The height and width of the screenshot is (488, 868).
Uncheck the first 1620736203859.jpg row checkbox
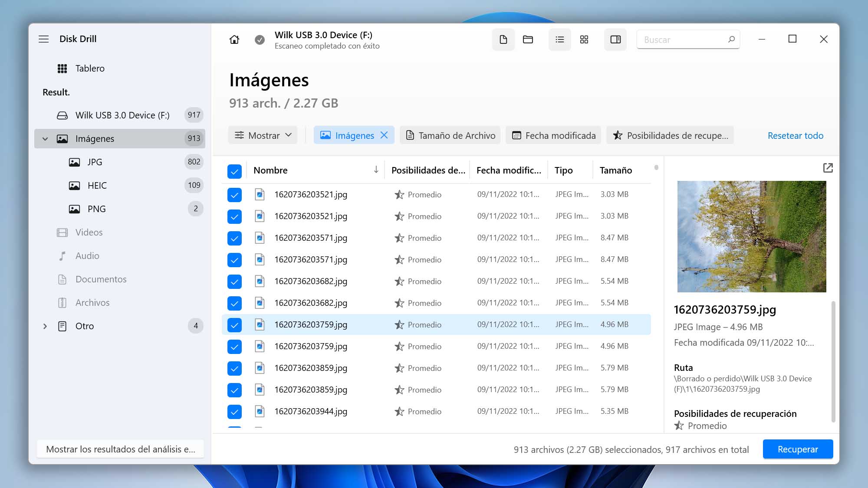234,368
